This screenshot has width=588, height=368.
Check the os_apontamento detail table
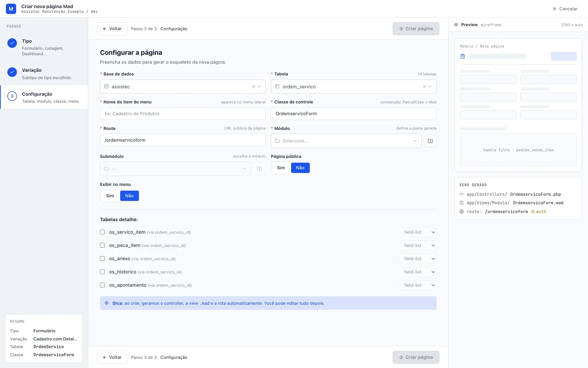(103, 285)
